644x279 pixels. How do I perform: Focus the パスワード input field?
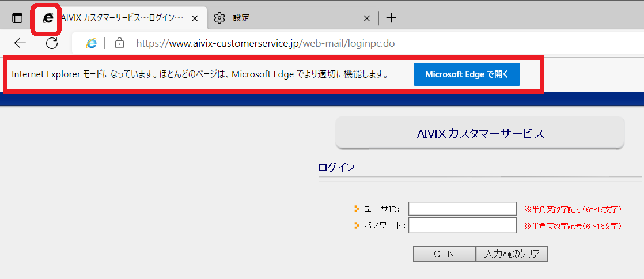point(462,225)
